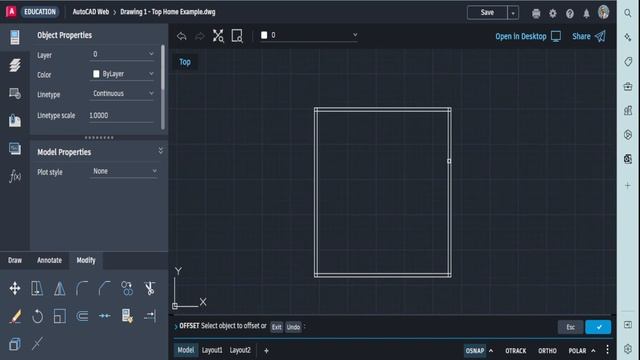Open f(x) panel in left sidebar

[15, 176]
